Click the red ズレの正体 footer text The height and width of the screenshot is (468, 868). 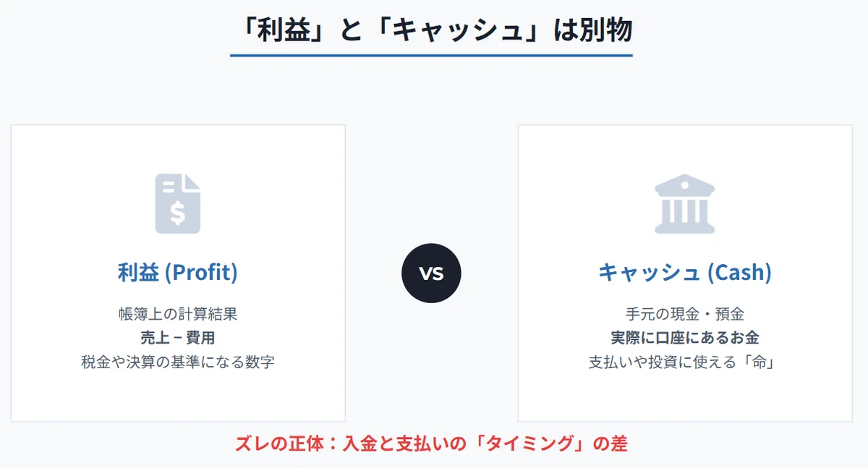431,444
